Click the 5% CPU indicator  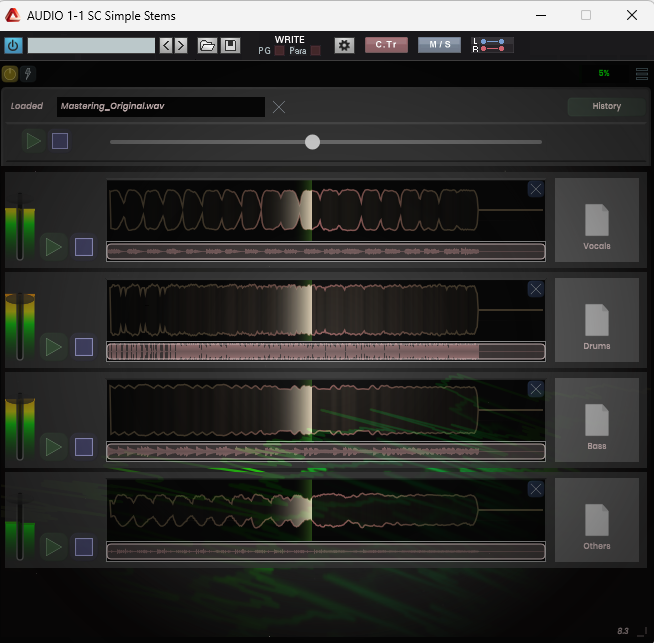click(x=604, y=73)
